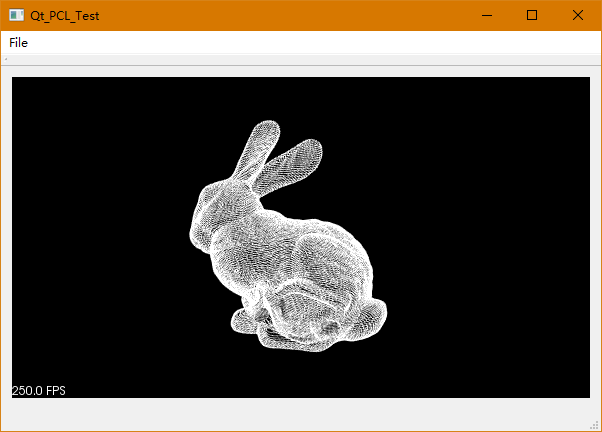602x432 pixels.
Task: Click the 250.0 FPS readout
Action: (39, 391)
